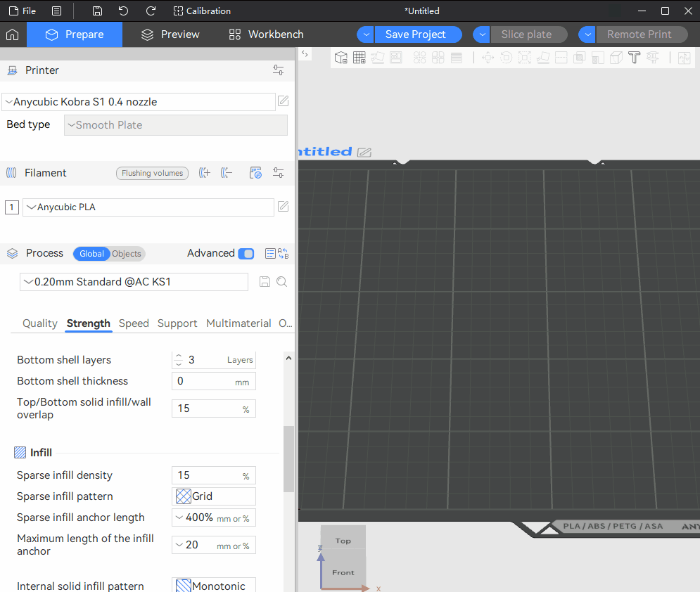Click the remove filament icon

coord(227,173)
